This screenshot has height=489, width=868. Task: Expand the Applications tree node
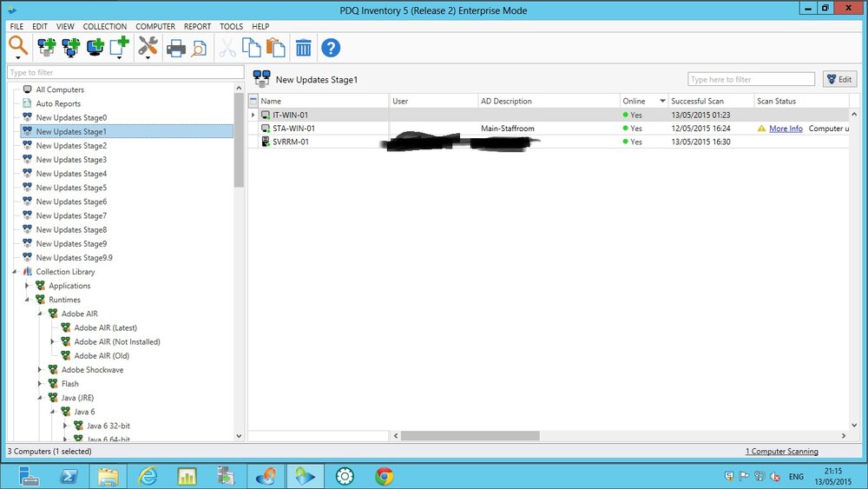tap(27, 286)
